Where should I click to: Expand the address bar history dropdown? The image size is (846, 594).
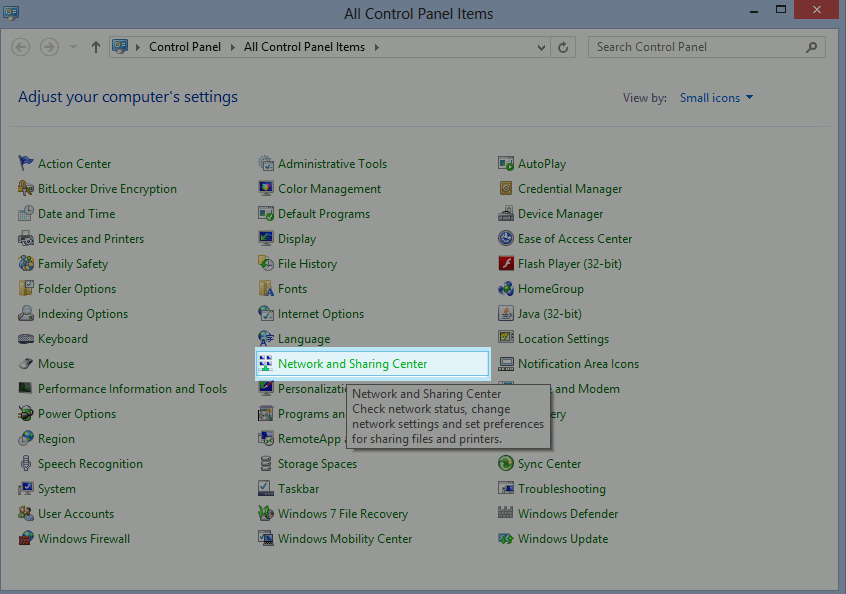pyautogui.click(x=542, y=47)
